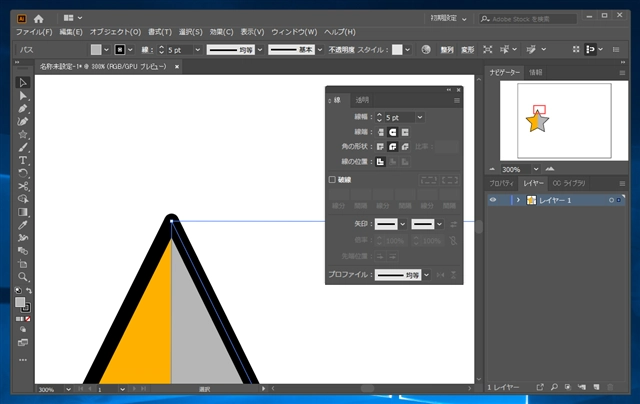Open the control bar 基本 brush dropdown
The height and width of the screenshot is (404, 640).
(320, 50)
